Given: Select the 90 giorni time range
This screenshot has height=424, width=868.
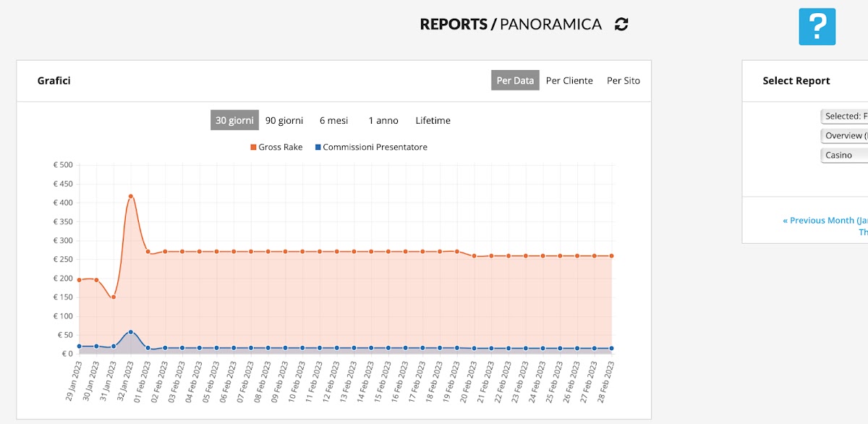Looking at the screenshot, I should click(284, 121).
